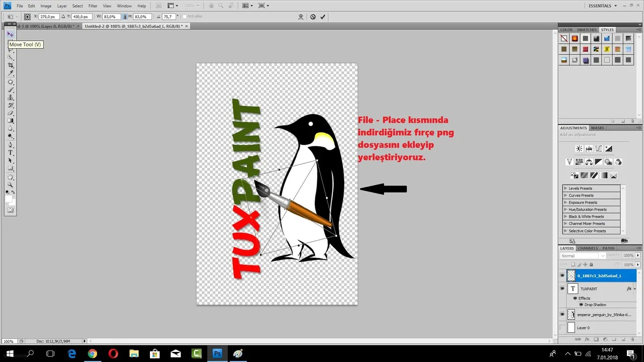This screenshot has height=362, width=644.
Task: Click the Brightness/Contrast adjustment icon
Action: [579, 148]
